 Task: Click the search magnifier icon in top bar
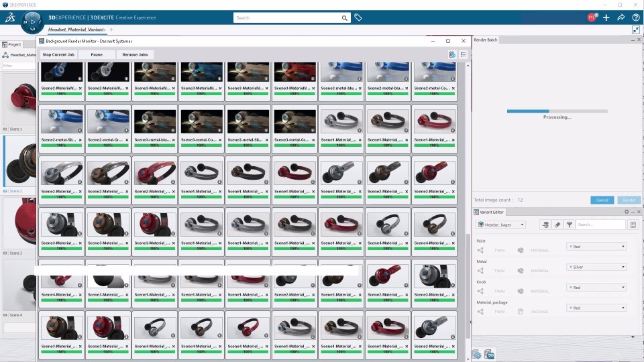tap(345, 18)
